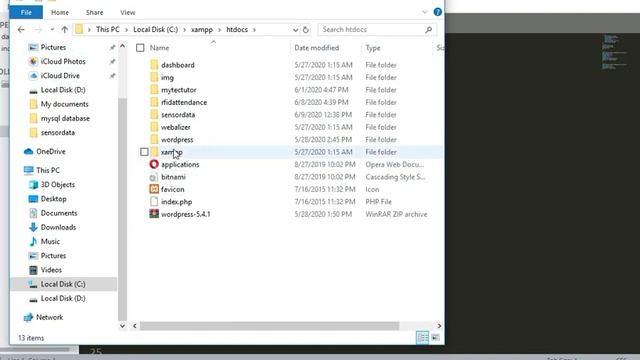Open Videos in navigation pane
640x360 pixels.
coord(45,270)
